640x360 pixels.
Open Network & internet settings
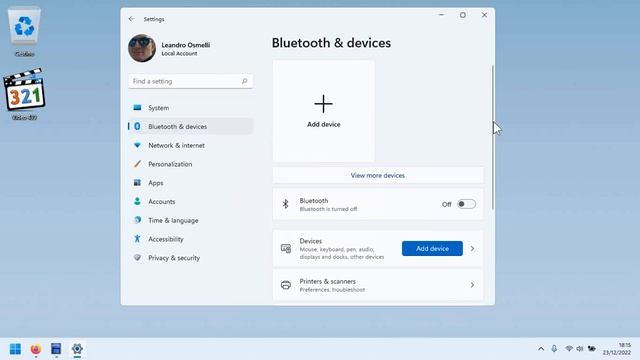pos(191,145)
